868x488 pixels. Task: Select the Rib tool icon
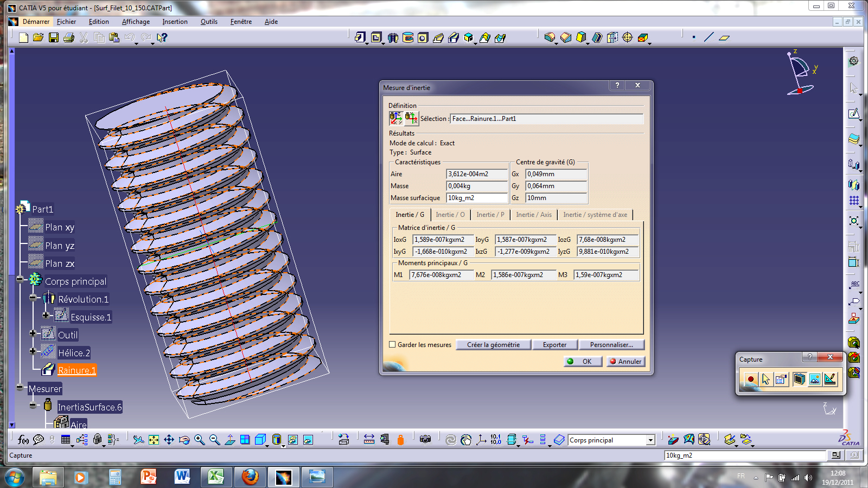pyautogui.click(x=438, y=37)
